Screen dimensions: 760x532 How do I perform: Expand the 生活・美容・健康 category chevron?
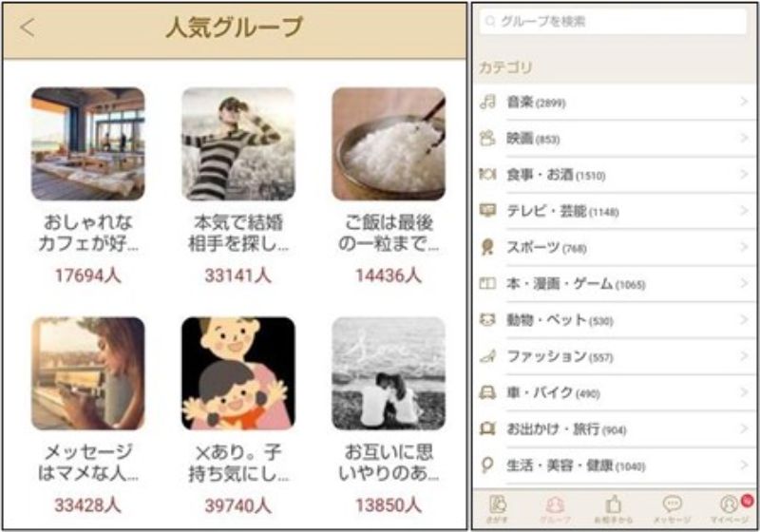744,465
